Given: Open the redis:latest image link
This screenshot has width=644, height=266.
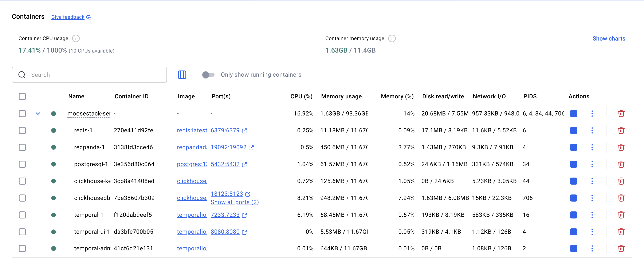Looking at the screenshot, I should pyautogui.click(x=192, y=130).
